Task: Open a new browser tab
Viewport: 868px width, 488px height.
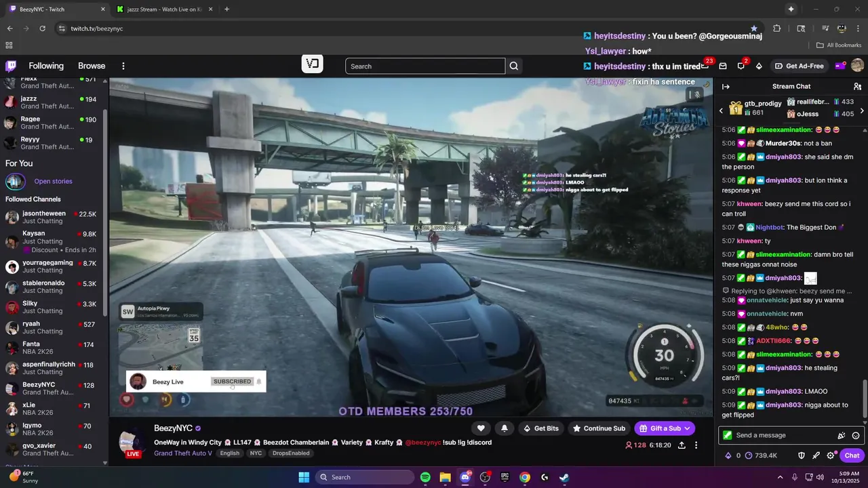Action: (226, 9)
